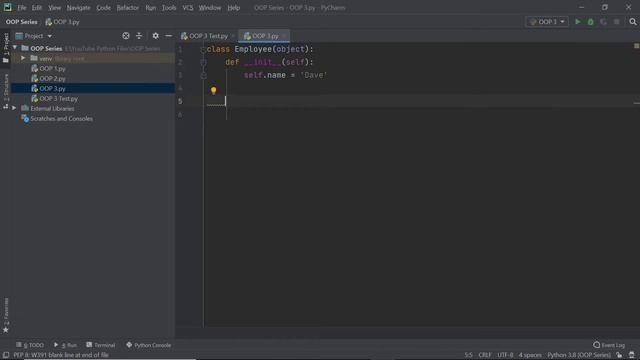Locate current file in Project tree
640x360 pixels.
[126, 36]
